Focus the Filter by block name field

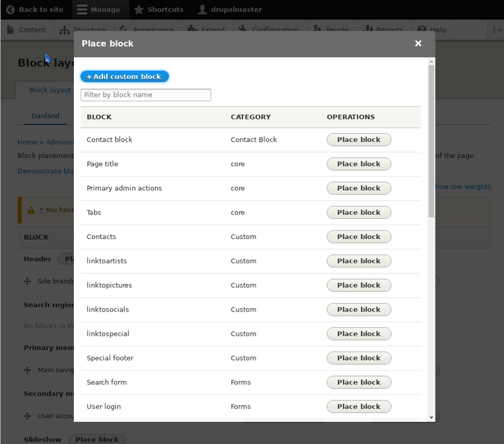pos(146,95)
